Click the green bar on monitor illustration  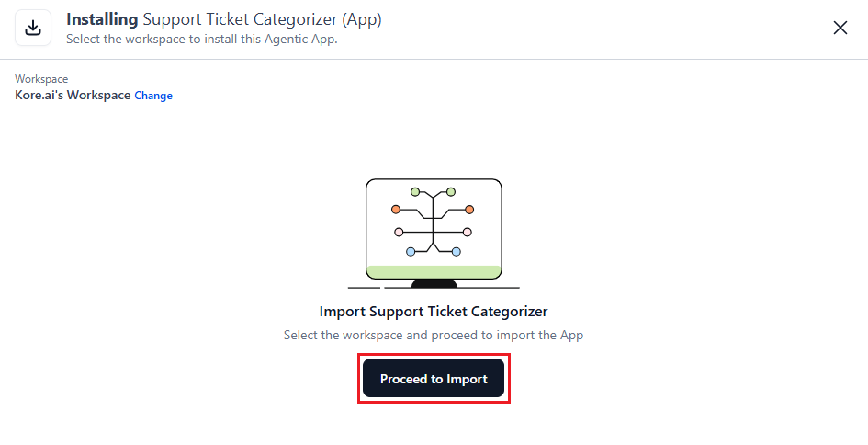click(434, 271)
